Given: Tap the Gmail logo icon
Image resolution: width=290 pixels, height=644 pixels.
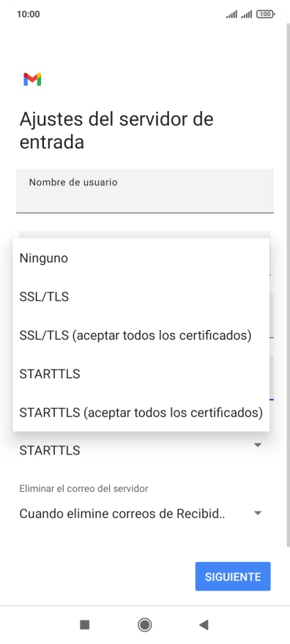Looking at the screenshot, I should (x=32, y=79).
